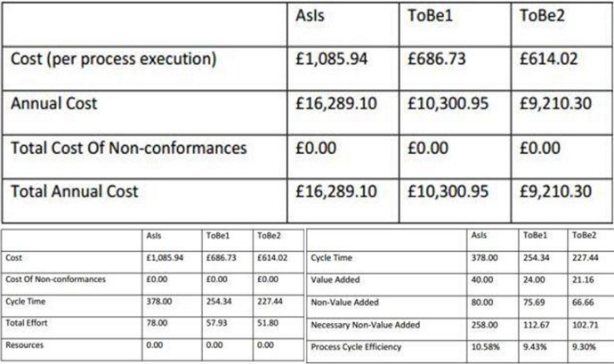This screenshot has width=614, height=364.
Task: Select the ToBe2 header in top table
Action: pos(542,16)
